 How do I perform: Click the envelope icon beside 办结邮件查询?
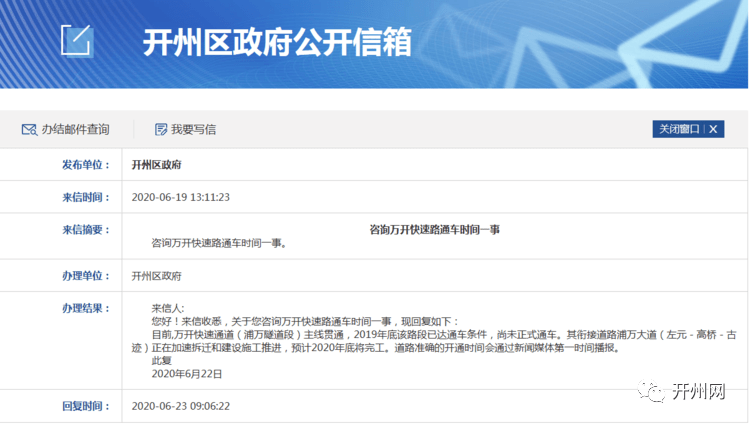[x=29, y=130]
